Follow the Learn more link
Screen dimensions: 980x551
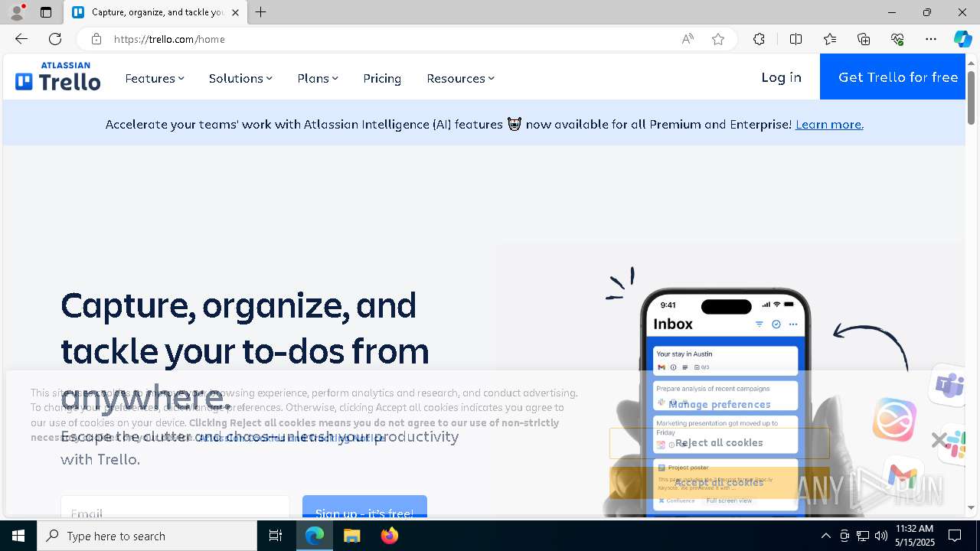829,124
